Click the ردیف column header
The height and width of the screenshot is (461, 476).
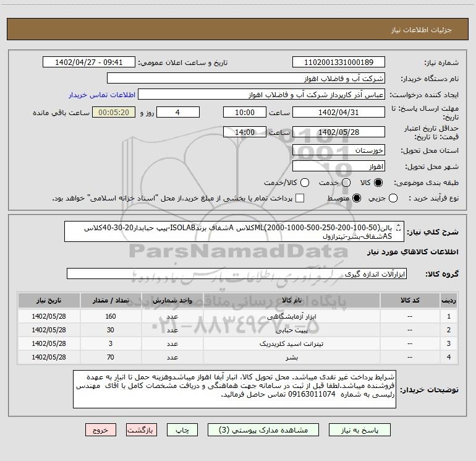[x=449, y=300]
